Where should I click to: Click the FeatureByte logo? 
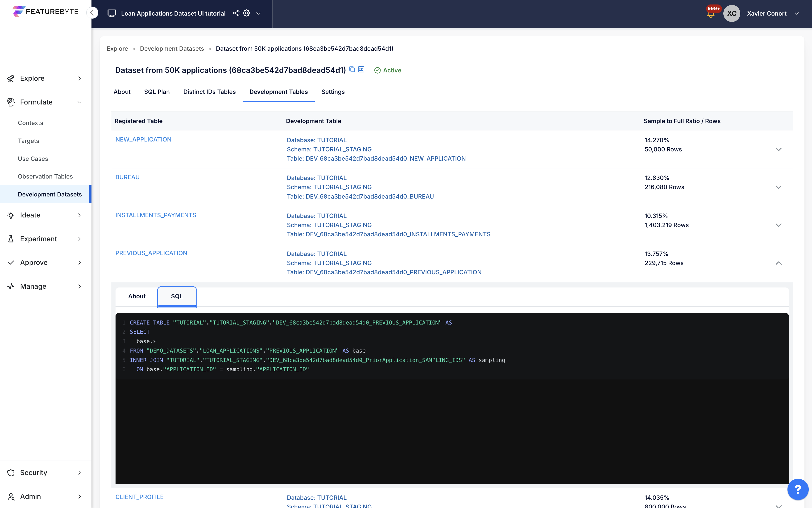(x=45, y=11)
